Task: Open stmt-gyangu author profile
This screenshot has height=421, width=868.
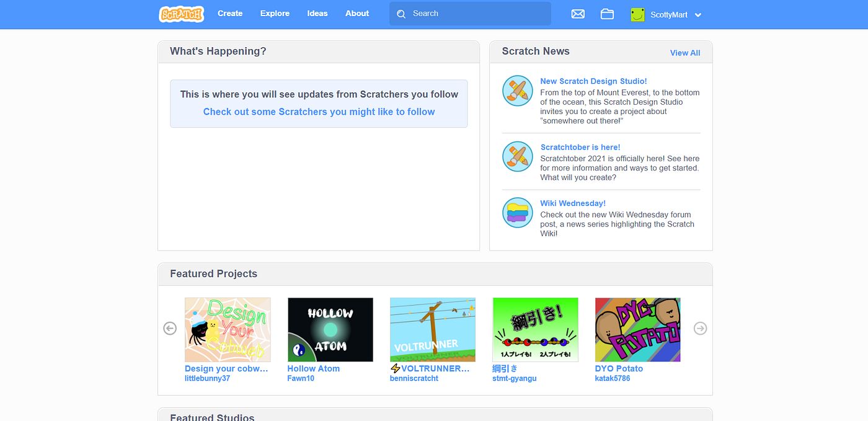Action: pos(515,378)
